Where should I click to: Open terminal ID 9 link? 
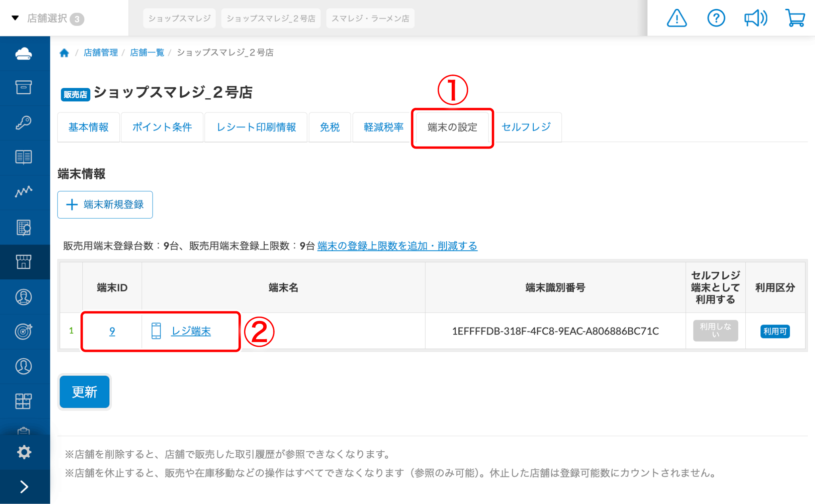112,331
